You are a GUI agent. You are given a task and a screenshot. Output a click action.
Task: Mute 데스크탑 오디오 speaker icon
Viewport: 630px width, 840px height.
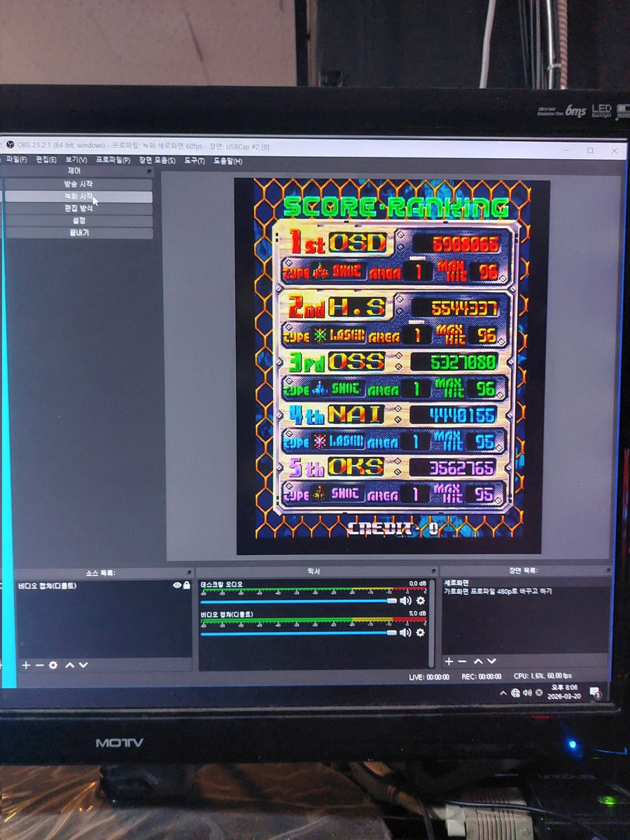405,601
